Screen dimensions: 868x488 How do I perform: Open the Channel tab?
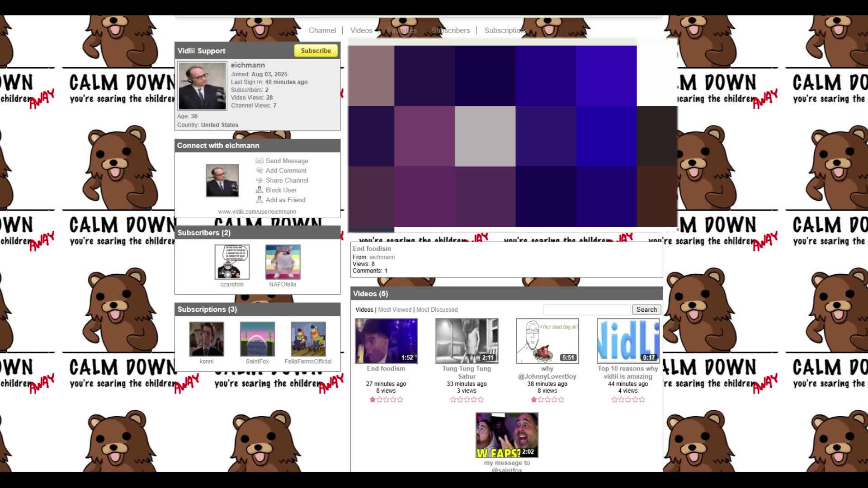(x=322, y=30)
